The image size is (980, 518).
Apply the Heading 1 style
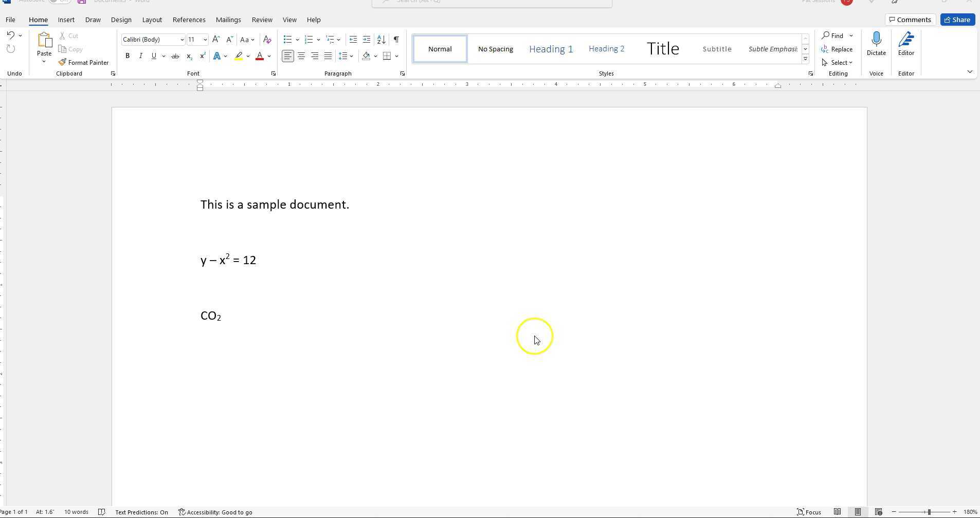(x=551, y=49)
